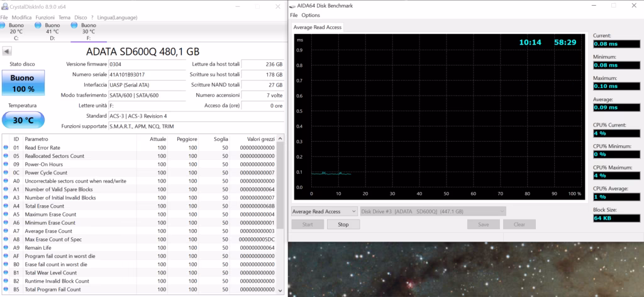
Task: Click the Start benchmark button
Action: (308, 224)
